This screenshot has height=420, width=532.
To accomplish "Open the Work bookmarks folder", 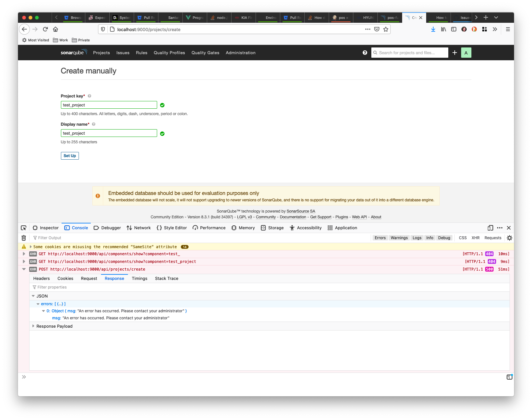I will (61, 40).
